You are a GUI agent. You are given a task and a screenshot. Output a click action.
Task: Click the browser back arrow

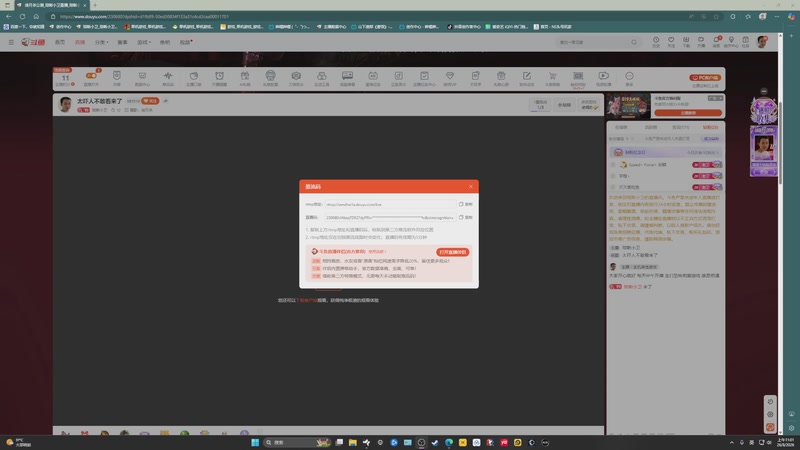[9, 16]
